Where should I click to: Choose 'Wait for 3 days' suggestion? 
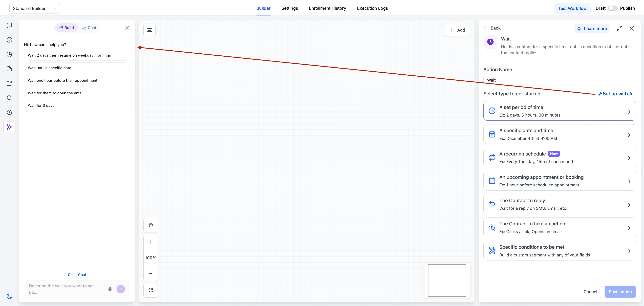[77, 105]
